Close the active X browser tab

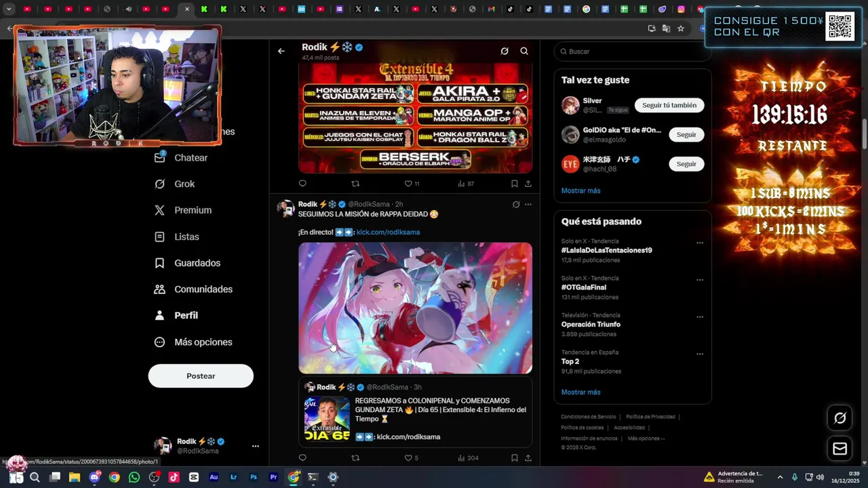click(x=187, y=9)
